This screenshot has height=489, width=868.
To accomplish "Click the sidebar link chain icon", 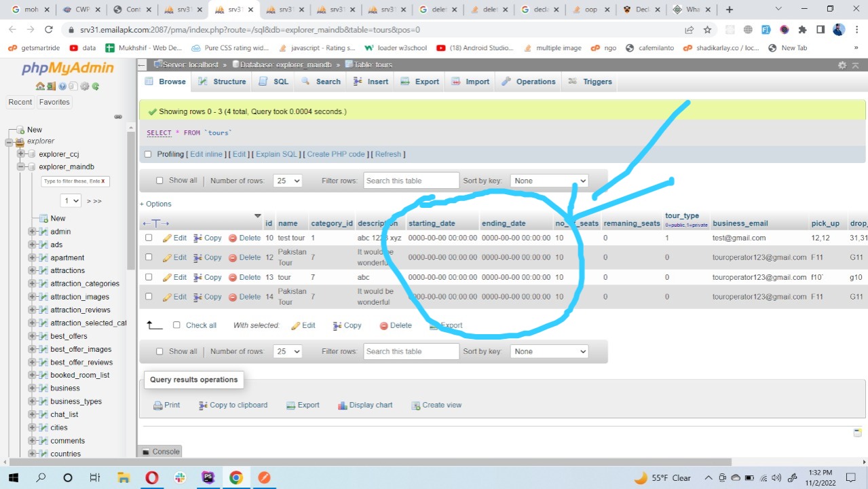I will coord(118,117).
